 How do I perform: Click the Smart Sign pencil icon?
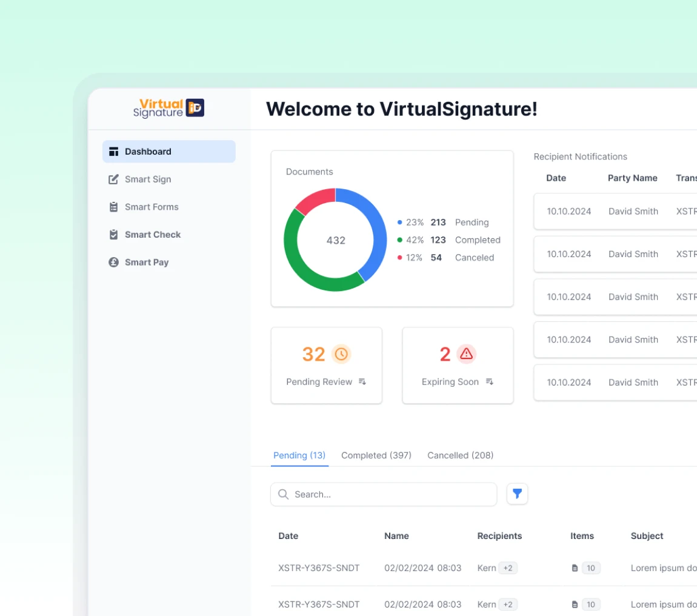tap(114, 179)
